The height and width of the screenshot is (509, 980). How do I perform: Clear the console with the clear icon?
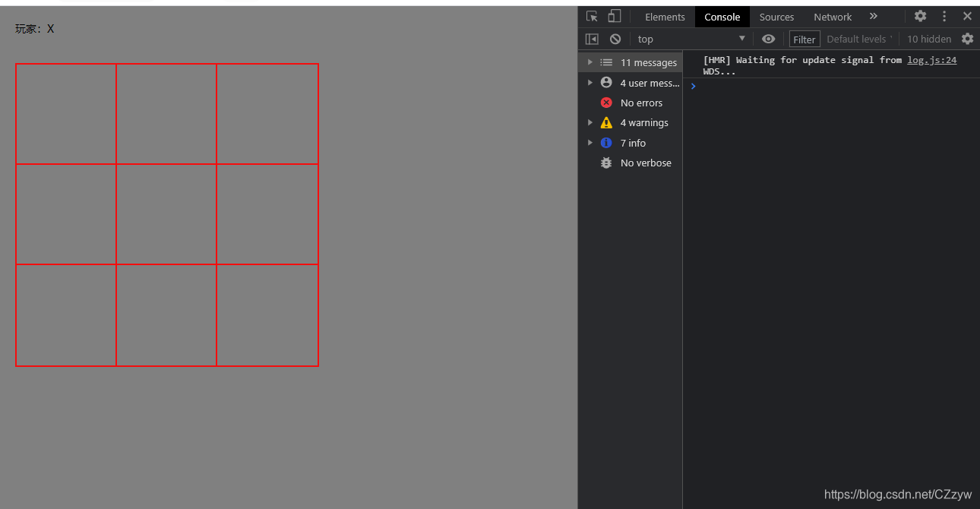pos(615,39)
